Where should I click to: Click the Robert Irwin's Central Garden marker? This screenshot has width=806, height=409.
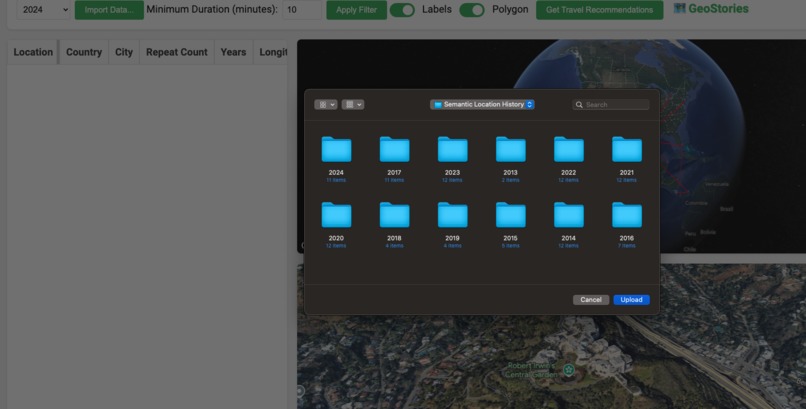(x=568, y=369)
